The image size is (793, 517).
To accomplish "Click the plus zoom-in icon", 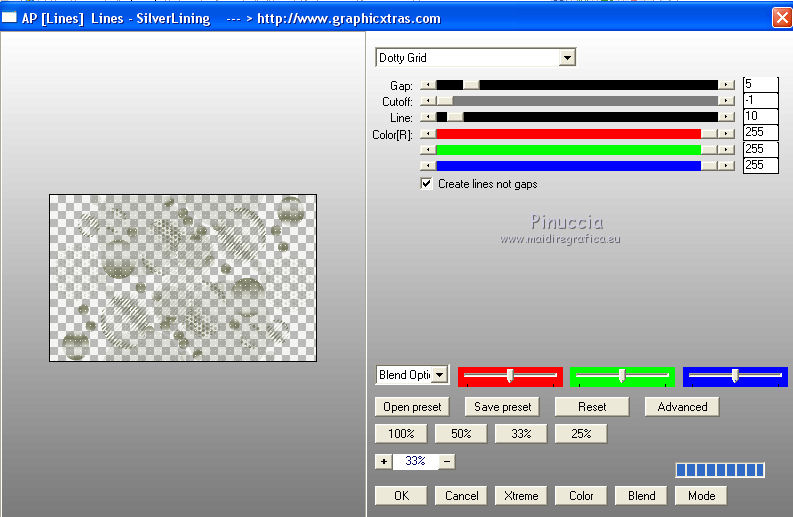I will click(x=383, y=461).
